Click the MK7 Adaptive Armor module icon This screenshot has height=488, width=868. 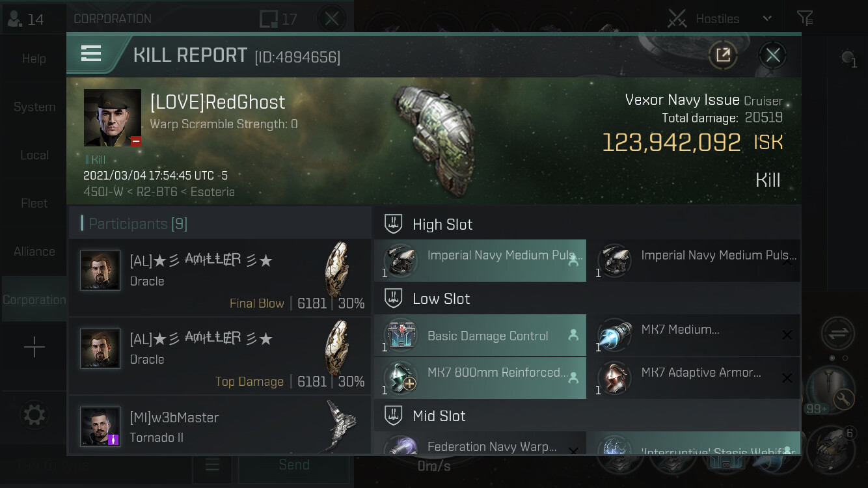coord(615,379)
